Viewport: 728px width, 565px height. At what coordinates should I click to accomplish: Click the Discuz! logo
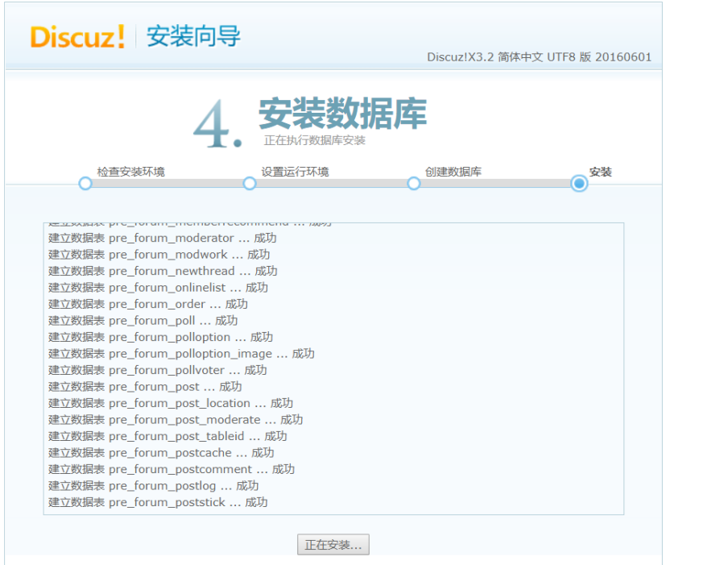77,36
